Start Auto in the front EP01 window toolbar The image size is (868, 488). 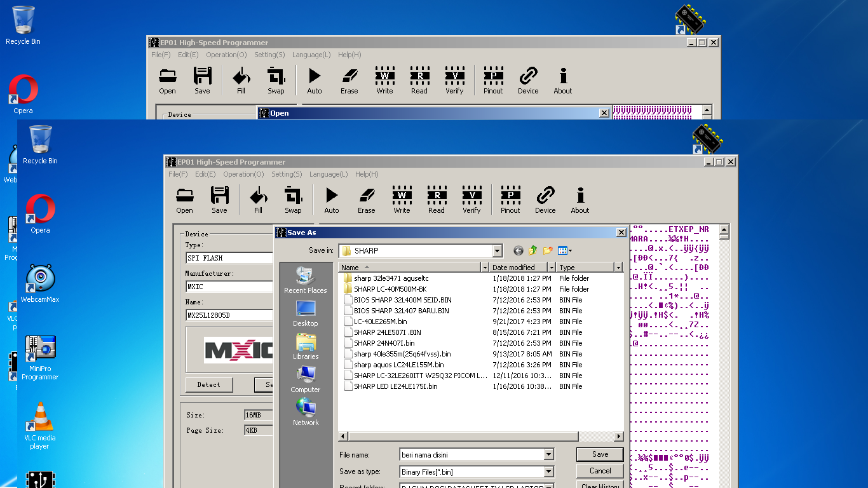tap(332, 200)
